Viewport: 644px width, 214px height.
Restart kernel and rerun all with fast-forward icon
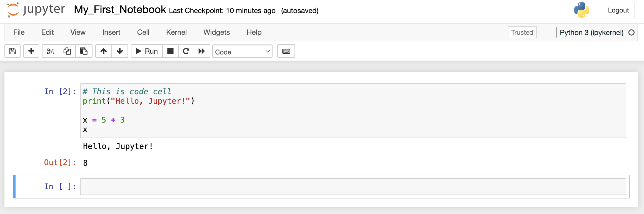coord(202,51)
